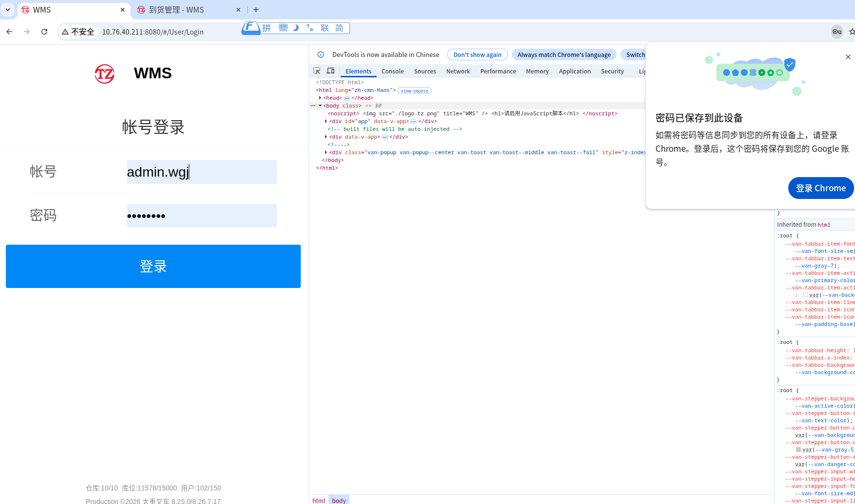This screenshot has width=855, height=504.
Task: Click Don't show again button
Action: point(477,54)
